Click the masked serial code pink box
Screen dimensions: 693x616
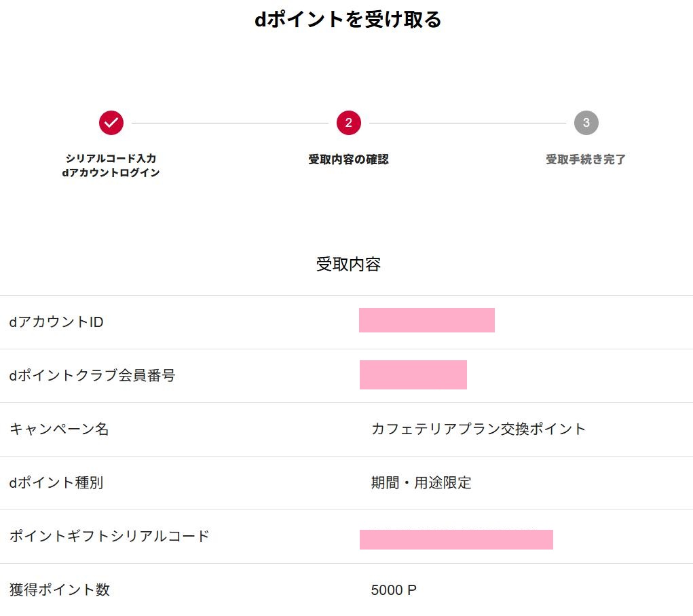pyautogui.click(x=456, y=539)
